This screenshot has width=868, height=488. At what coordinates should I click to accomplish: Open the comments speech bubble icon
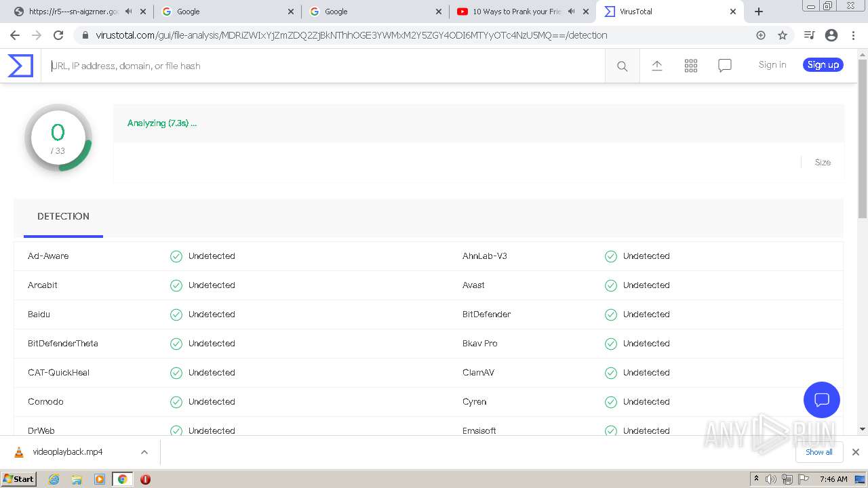pos(725,65)
